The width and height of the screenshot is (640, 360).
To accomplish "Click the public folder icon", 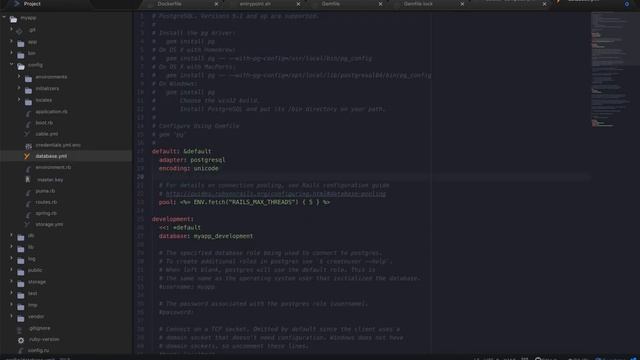I will [x=21, y=271].
